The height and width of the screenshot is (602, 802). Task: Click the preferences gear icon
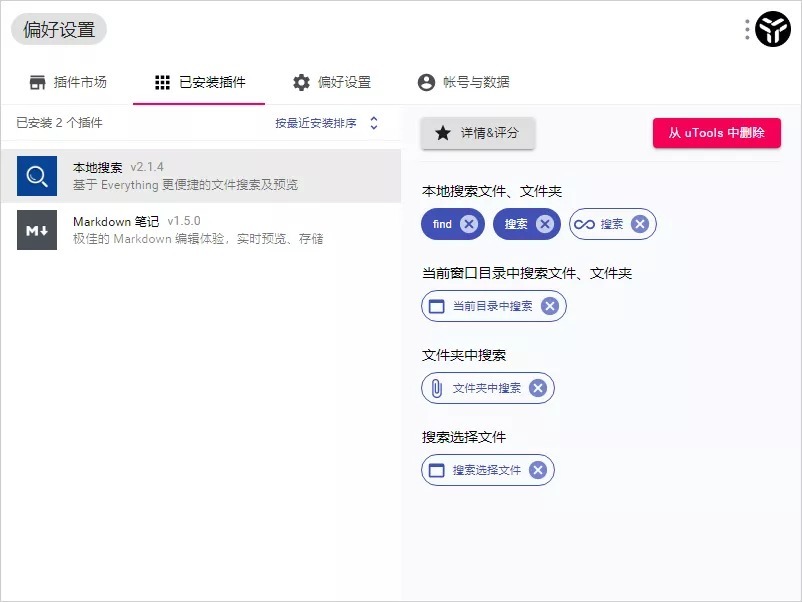(301, 82)
